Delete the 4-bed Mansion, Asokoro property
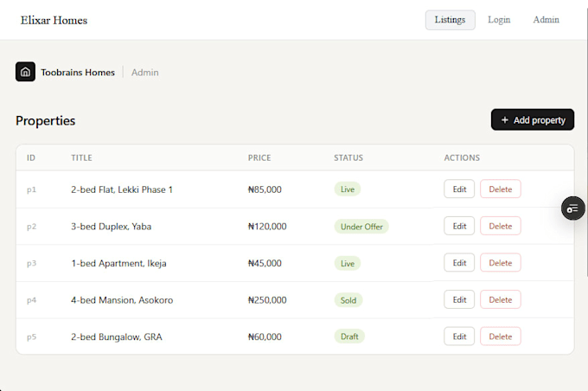588x391 pixels. point(501,299)
